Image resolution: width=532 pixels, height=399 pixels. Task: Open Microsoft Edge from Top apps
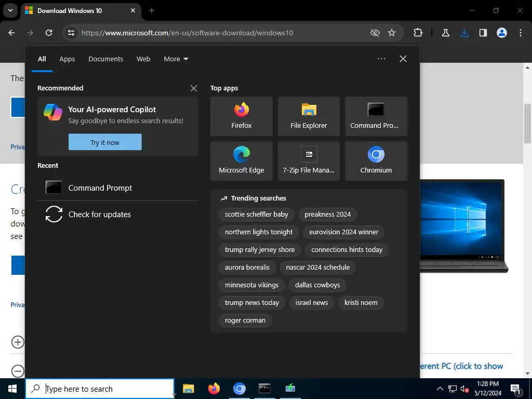[241, 161]
